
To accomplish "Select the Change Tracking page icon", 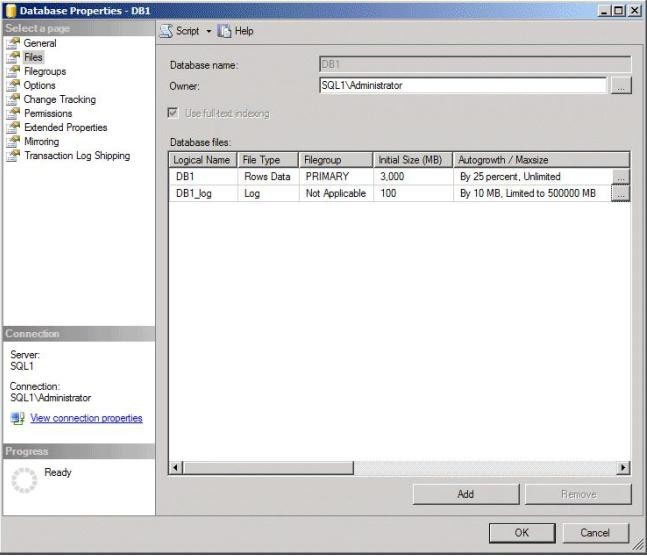I will pyautogui.click(x=13, y=99).
